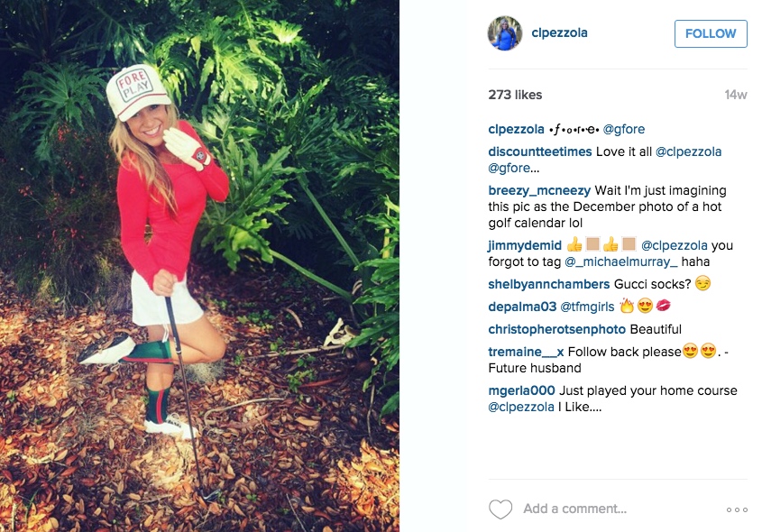Visit tremaine__x commenter profile
The image size is (762, 532).
coord(526,352)
